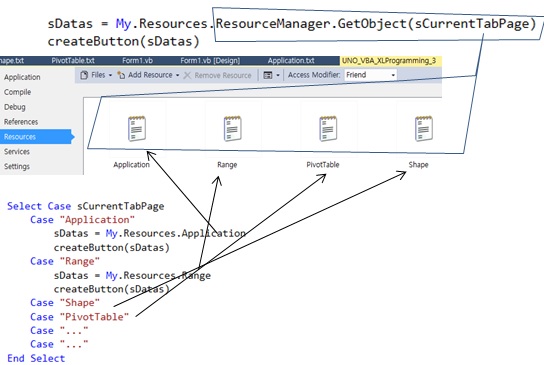The height and width of the screenshot is (365, 544).
Task: Click the Remove Resource X icon
Action: [x=187, y=75]
